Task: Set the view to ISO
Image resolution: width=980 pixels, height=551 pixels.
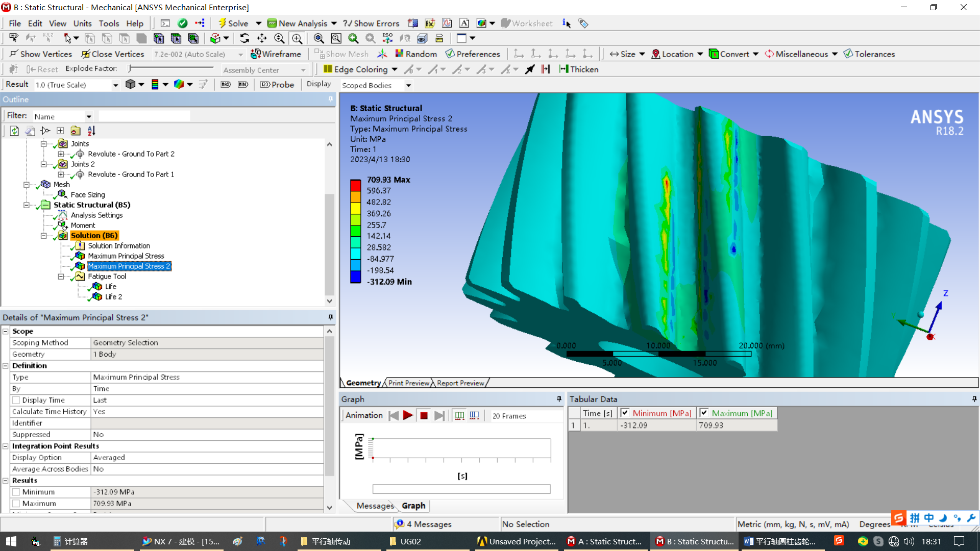Action: tap(387, 38)
